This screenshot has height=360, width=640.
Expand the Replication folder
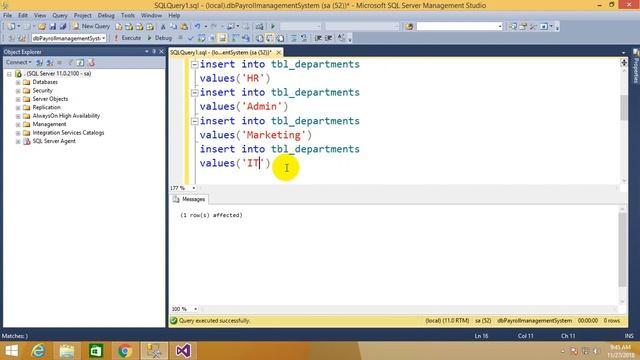(x=18, y=108)
